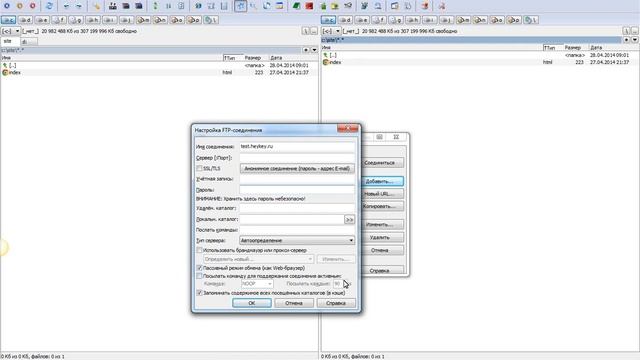640x360 pixels.
Task: Open Определить новый... firewall dropdown
Action: click(x=258, y=259)
